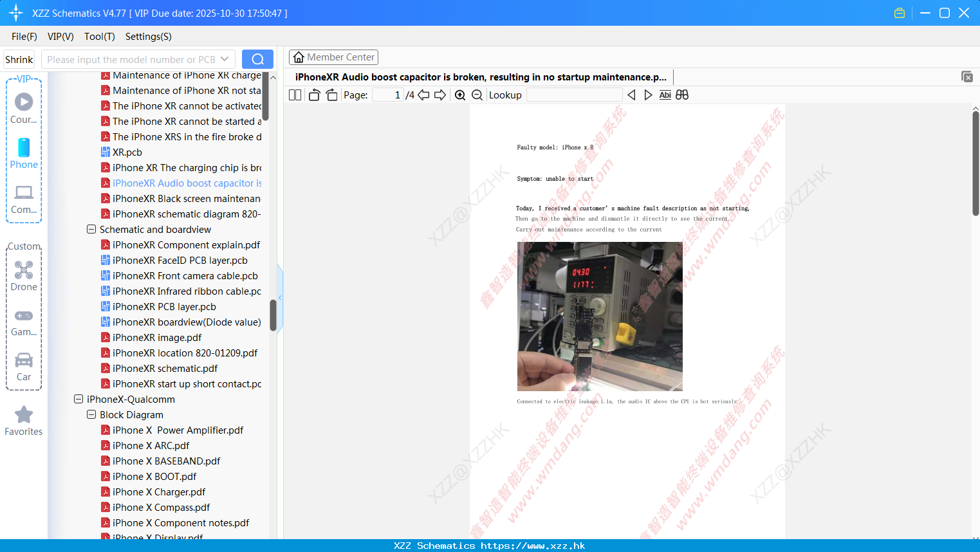
Task: Open iPhone XR The charging chip item
Action: [x=187, y=167]
